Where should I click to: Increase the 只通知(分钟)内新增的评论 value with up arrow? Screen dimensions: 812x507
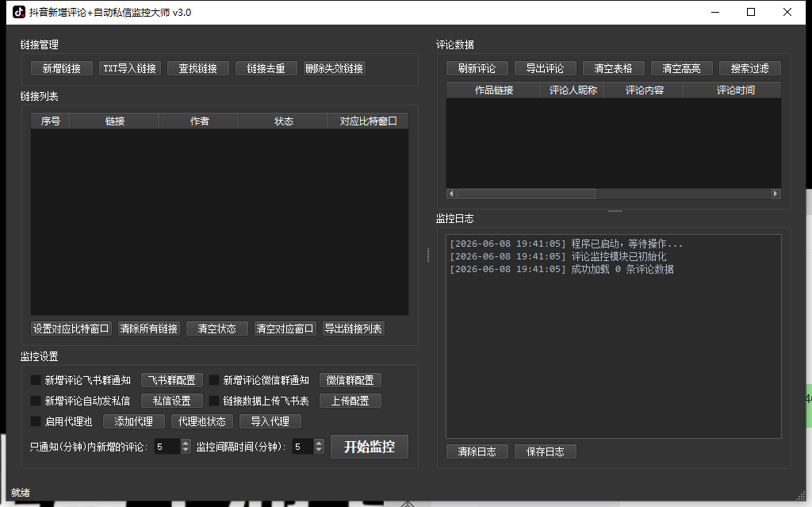[x=186, y=444]
